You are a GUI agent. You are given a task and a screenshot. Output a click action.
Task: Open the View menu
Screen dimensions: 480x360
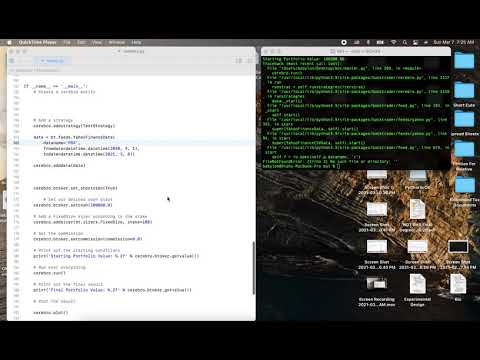(97, 42)
